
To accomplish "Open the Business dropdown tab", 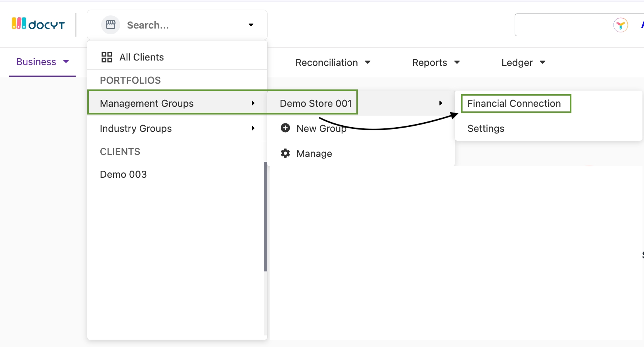I will click(x=42, y=62).
